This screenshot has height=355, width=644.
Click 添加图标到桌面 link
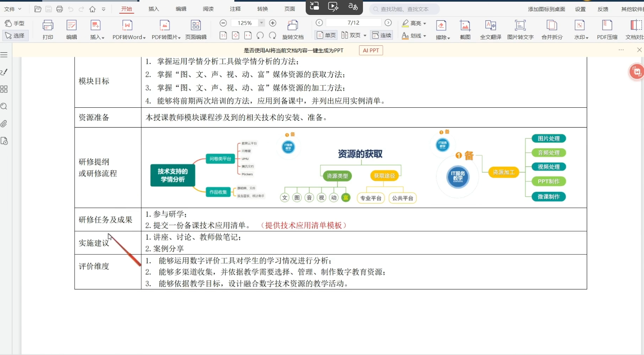546,9
